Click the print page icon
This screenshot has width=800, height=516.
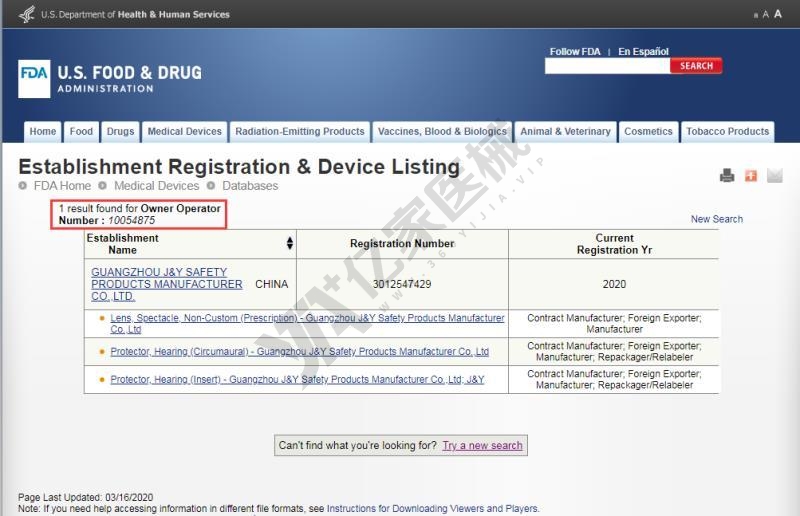727,176
